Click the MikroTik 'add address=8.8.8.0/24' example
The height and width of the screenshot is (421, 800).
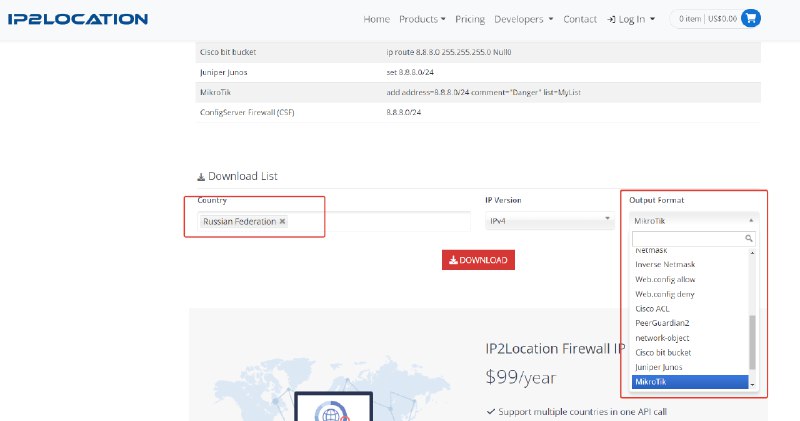(483, 92)
